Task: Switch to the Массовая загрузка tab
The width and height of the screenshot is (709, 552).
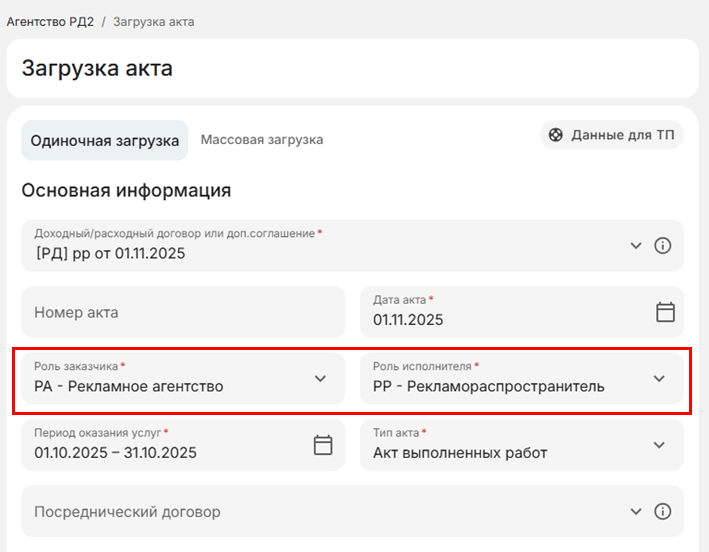Action: click(262, 140)
